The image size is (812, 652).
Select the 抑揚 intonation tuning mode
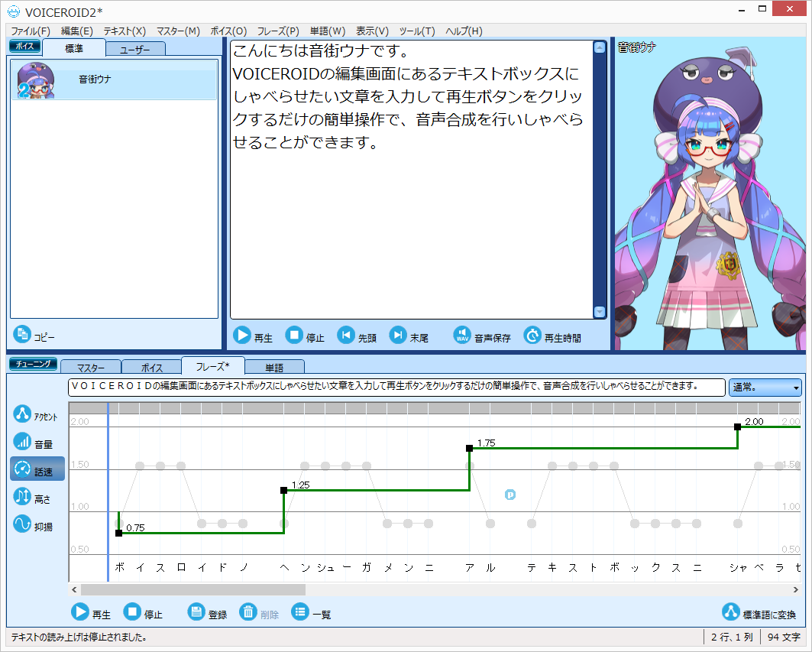[x=36, y=524]
